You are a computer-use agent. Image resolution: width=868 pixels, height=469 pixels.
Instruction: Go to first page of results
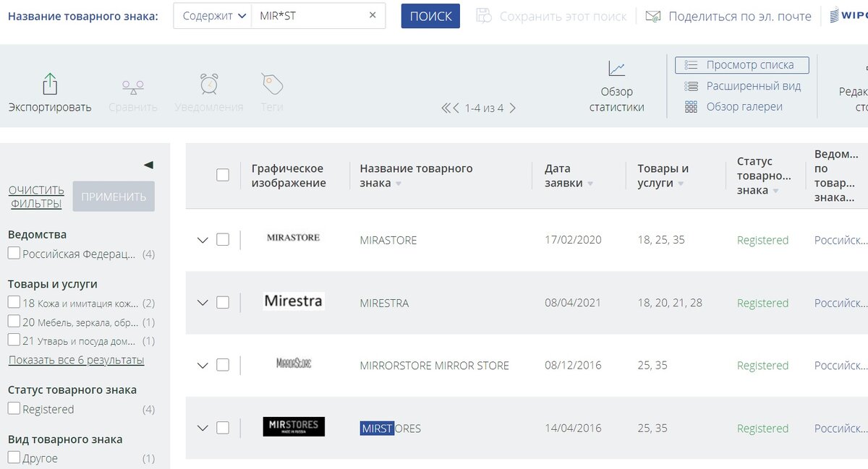[x=446, y=108]
